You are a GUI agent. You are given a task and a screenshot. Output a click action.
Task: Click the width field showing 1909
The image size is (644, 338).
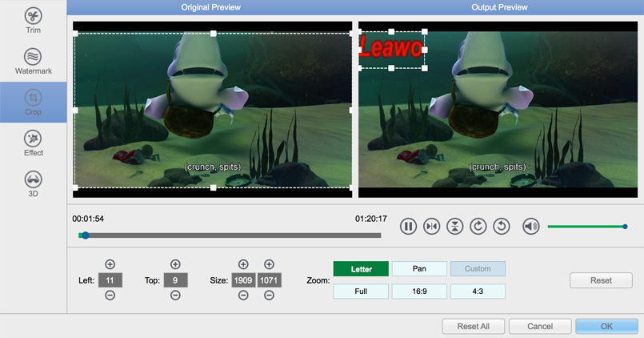click(243, 280)
